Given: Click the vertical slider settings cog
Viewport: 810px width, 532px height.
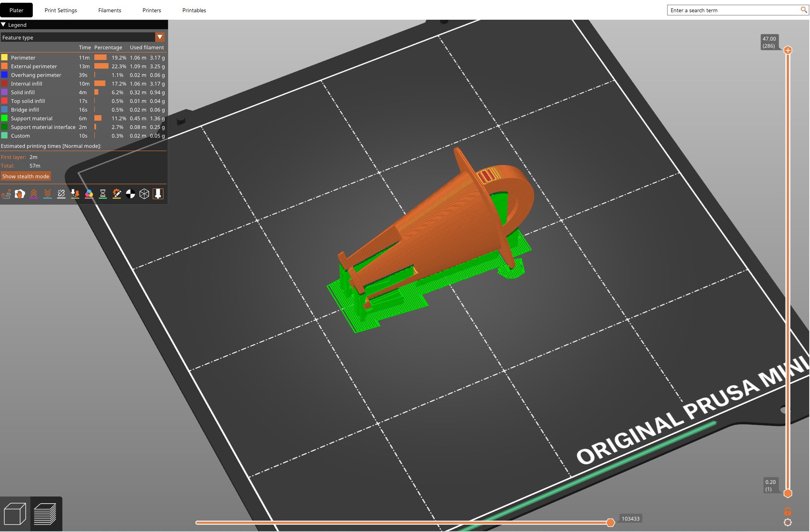Looking at the screenshot, I should point(787,523).
